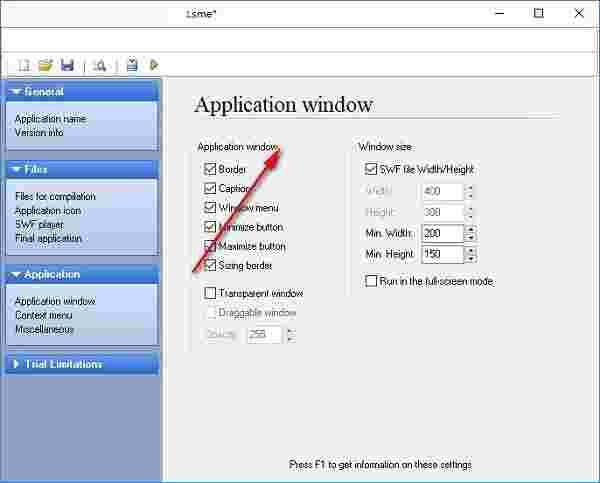
Task: Collapse the General sidebar section
Action: pos(83,91)
